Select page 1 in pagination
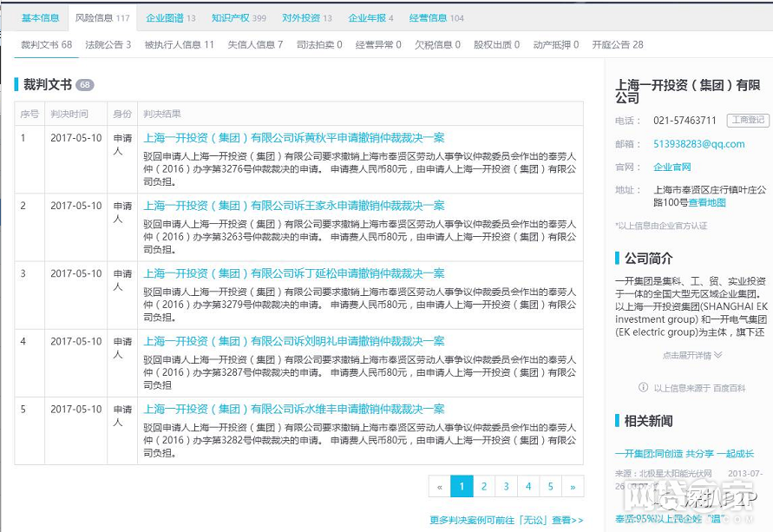 coord(462,487)
